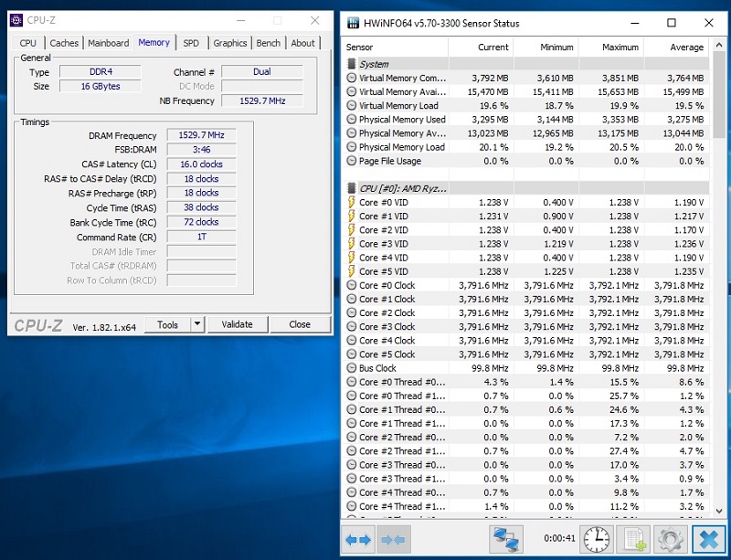Click the round icon beside Core #0 Clock
Image resolution: width=731 pixels, height=560 pixels.
(x=352, y=285)
